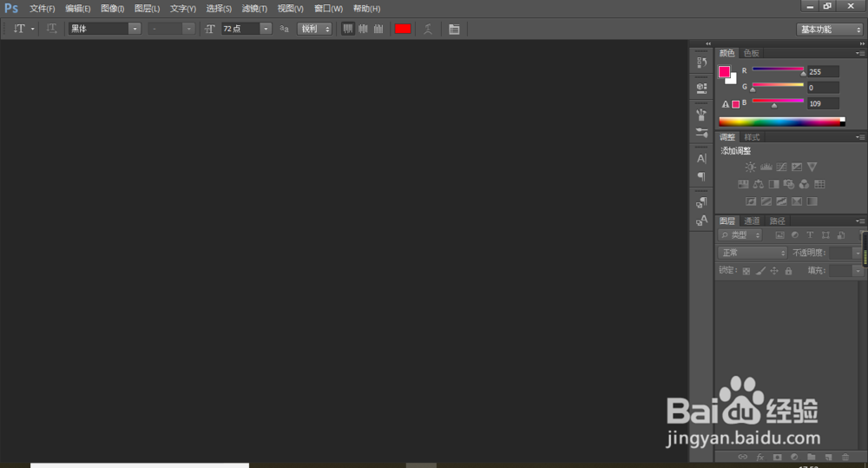Open the 文件(F) menu
Screen dimensions: 868x468
point(42,9)
